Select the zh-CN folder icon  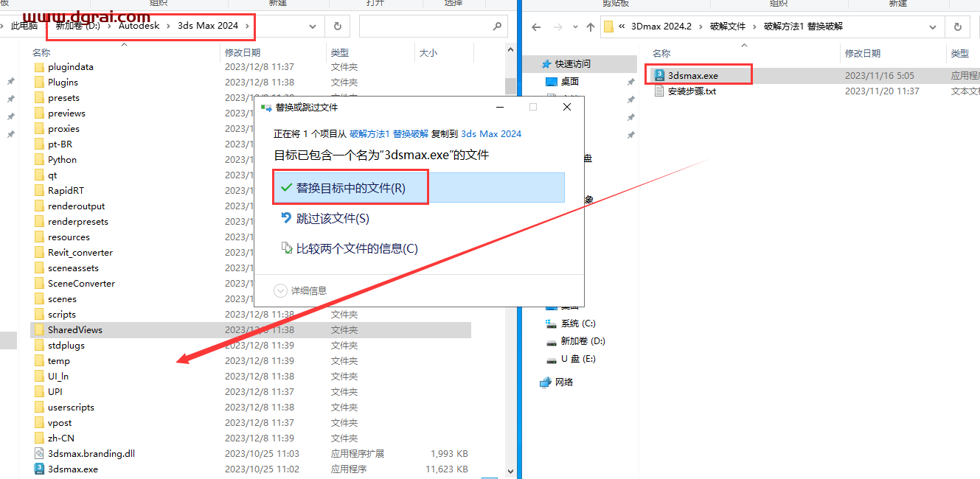[40, 438]
